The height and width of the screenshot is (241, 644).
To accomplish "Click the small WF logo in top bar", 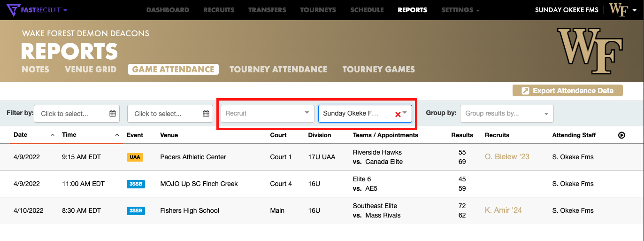I will pyautogui.click(x=619, y=9).
